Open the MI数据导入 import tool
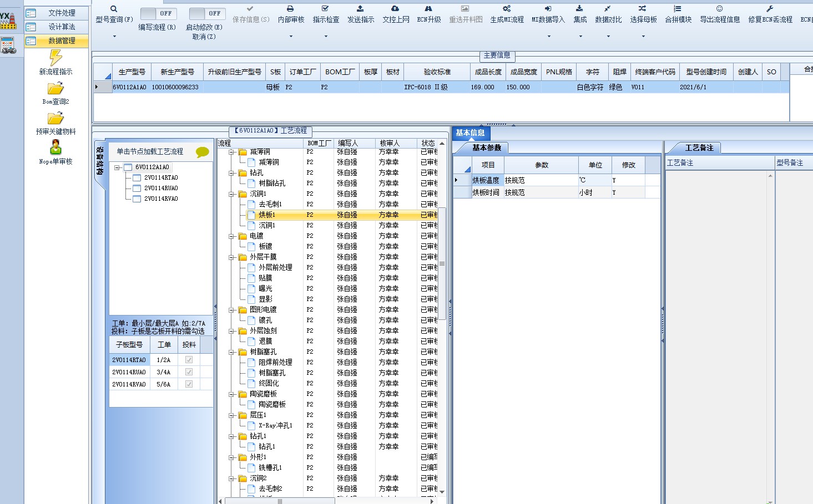 (x=548, y=14)
